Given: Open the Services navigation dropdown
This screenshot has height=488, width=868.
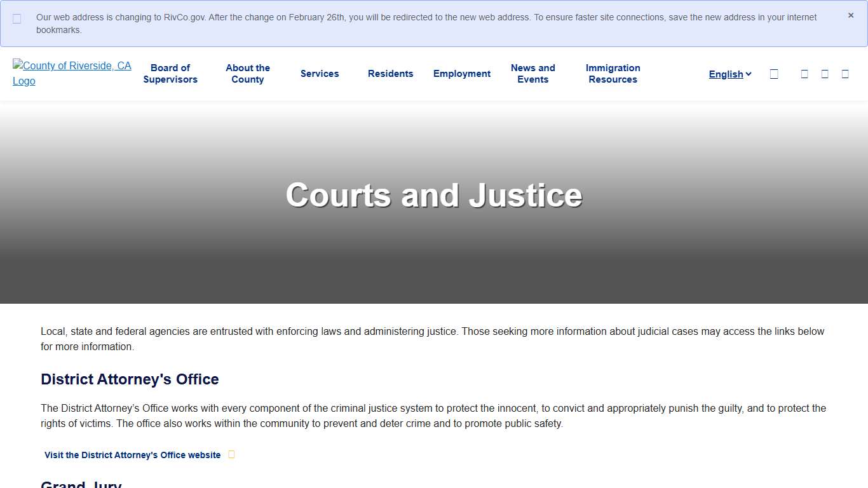Looking at the screenshot, I should (x=320, y=74).
